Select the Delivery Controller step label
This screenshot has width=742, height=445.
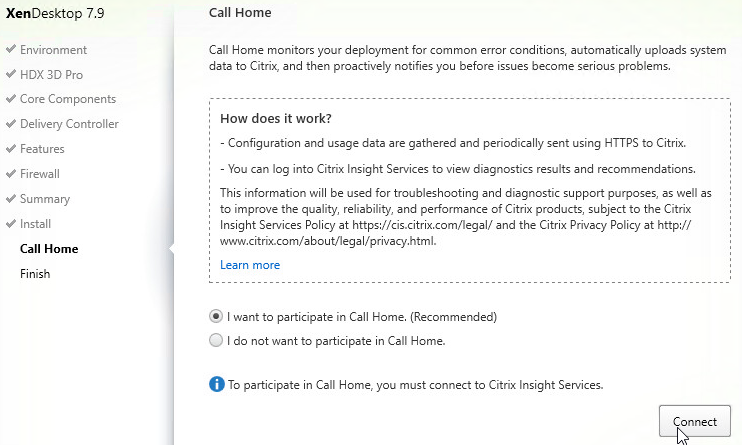point(70,124)
